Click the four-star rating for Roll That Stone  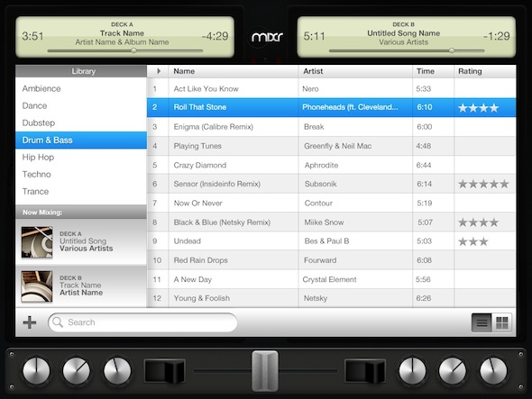(x=479, y=108)
